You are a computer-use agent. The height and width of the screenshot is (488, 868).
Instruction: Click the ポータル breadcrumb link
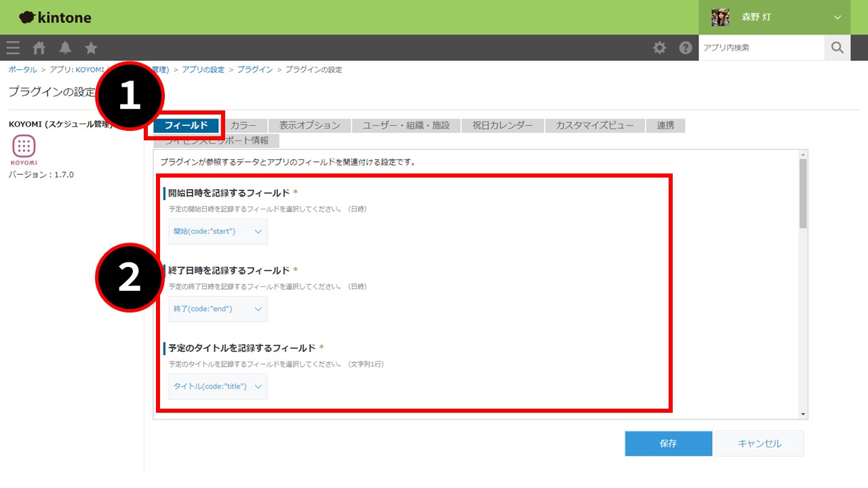(x=22, y=70)
